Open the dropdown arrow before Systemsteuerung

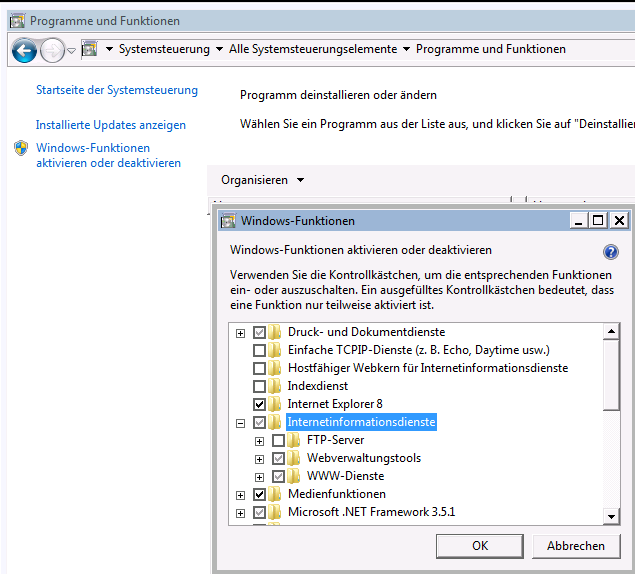[x=109, y=49]
